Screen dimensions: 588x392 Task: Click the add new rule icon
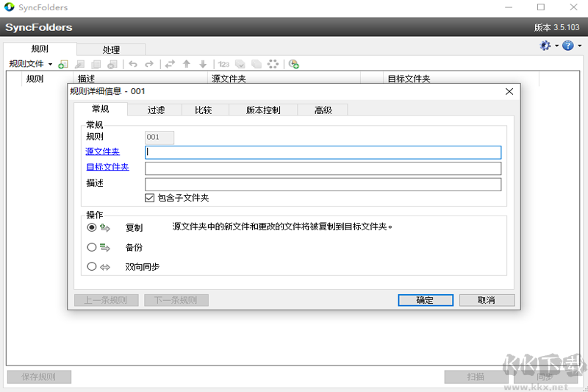point(63,64)
